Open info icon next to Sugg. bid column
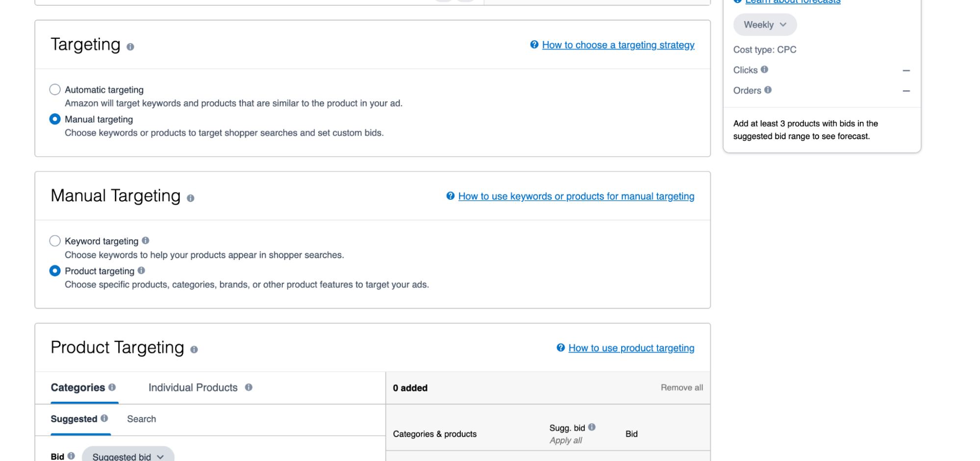This screenshot has height=461, width=980. (x=592, y=427)
